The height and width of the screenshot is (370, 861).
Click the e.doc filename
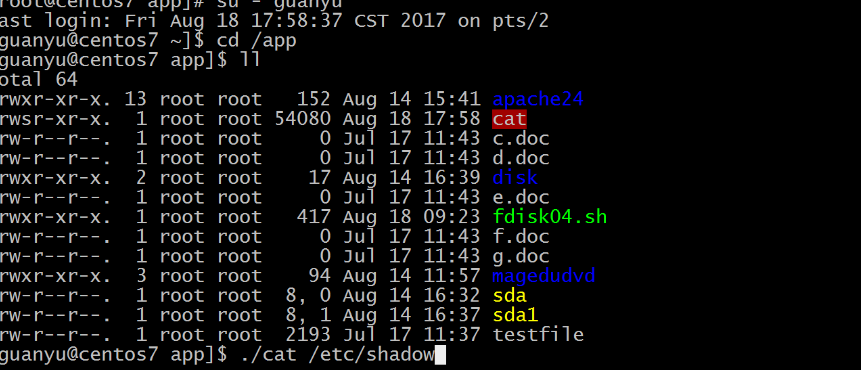point(521,197)
